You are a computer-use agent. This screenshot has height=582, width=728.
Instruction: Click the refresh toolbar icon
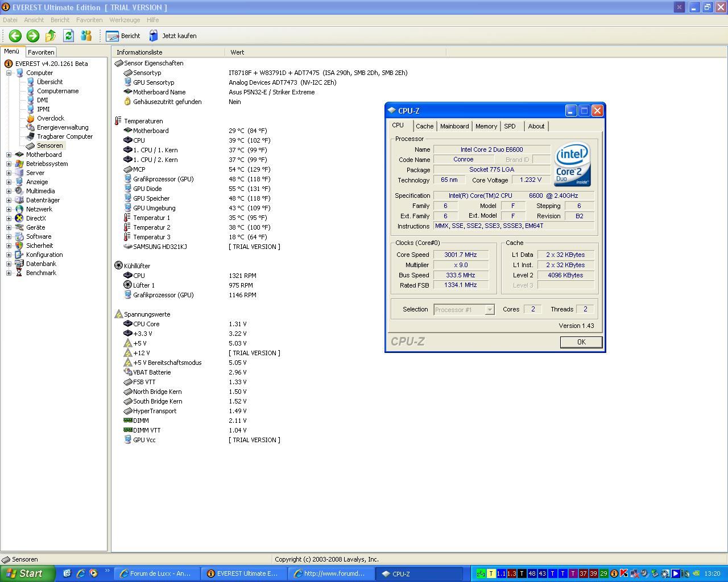coord(68,36)
